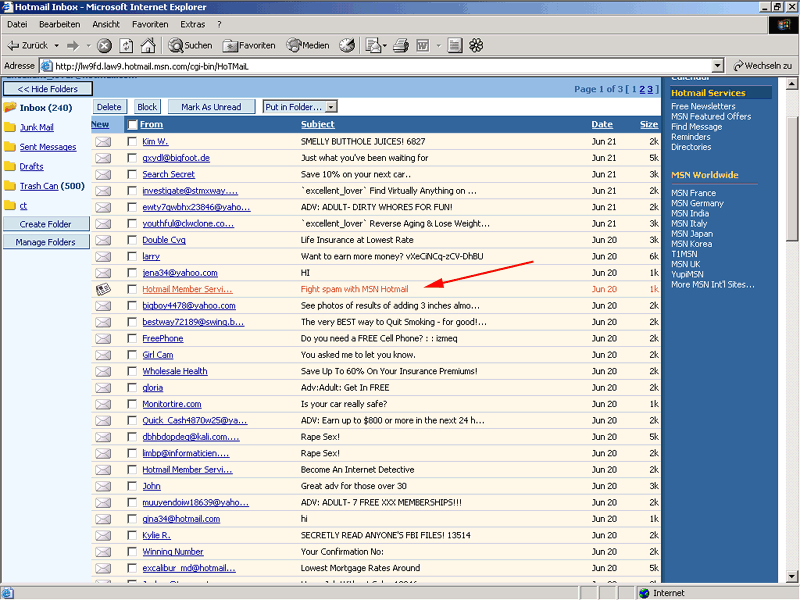Go to page 2 of inbox
This screenshot has width=800, height=600.
(642, 89)
